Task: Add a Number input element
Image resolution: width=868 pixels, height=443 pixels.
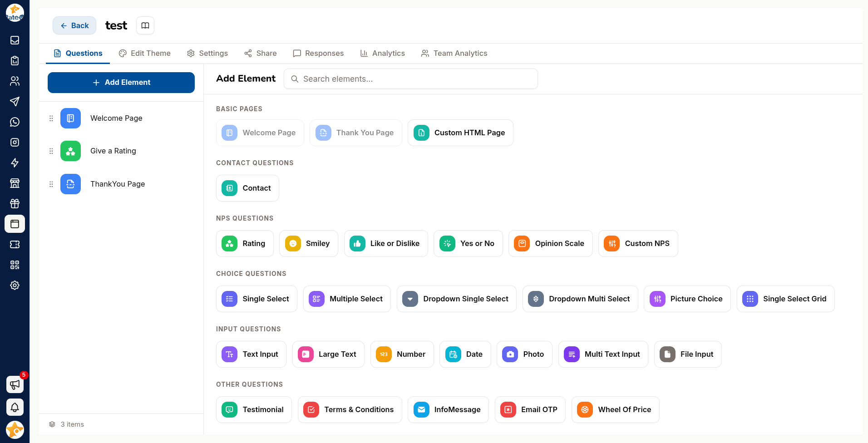Action: point(402,354)
